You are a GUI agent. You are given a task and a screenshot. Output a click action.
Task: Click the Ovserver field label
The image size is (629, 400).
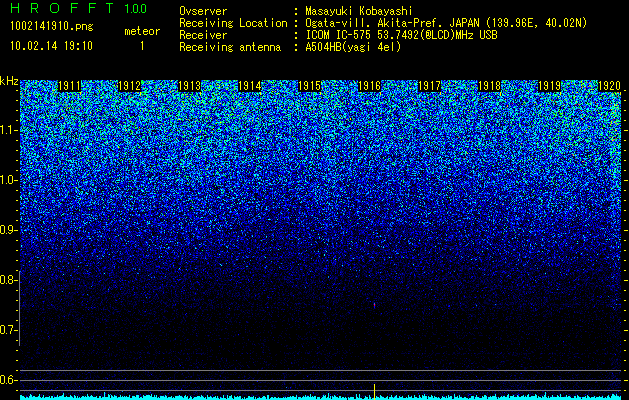coord(203,11)
